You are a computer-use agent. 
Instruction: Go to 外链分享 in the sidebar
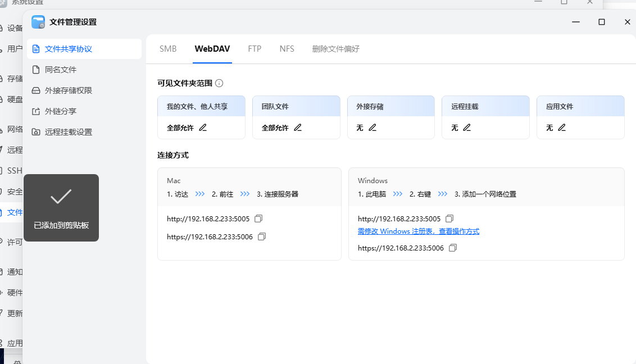(x=61, y=111)
